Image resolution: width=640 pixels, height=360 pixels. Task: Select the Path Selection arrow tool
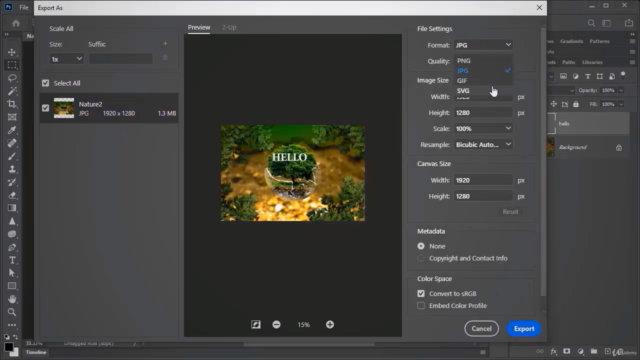(x=12, y=273)
